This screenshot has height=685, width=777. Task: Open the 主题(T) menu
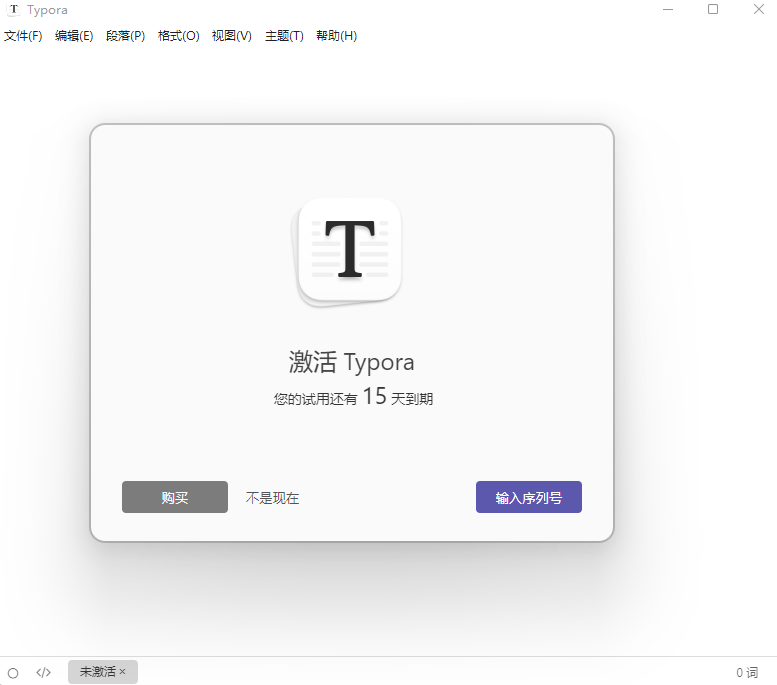[284, 36]
